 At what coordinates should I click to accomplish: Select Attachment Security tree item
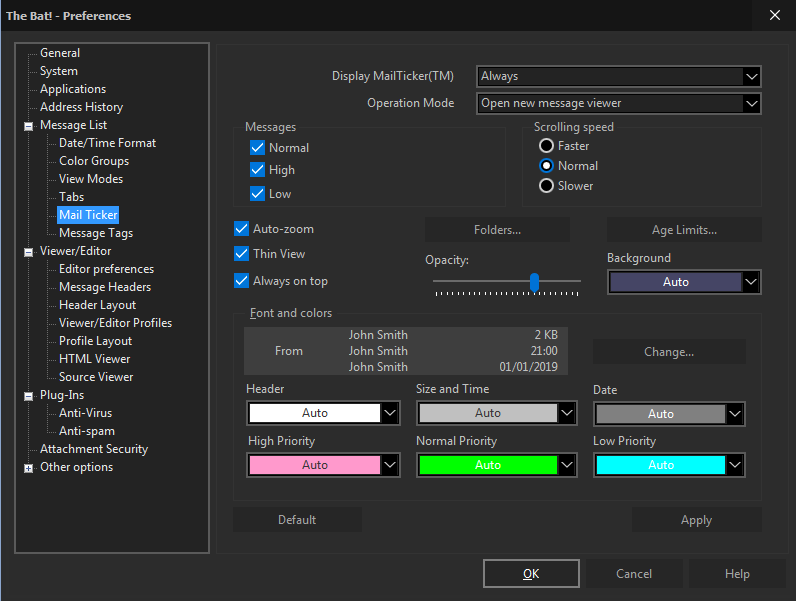tap(94, 449)
